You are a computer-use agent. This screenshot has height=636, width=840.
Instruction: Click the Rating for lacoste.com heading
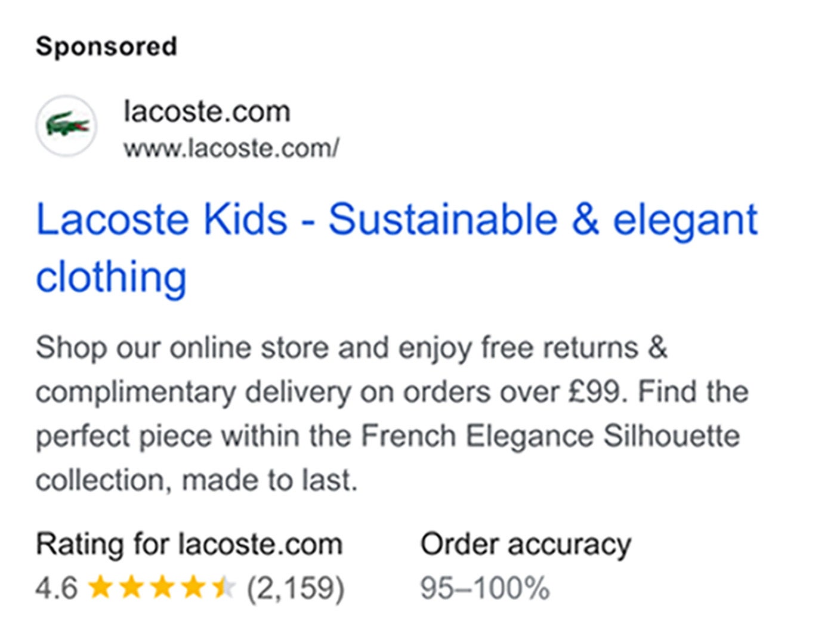point(189,544)
